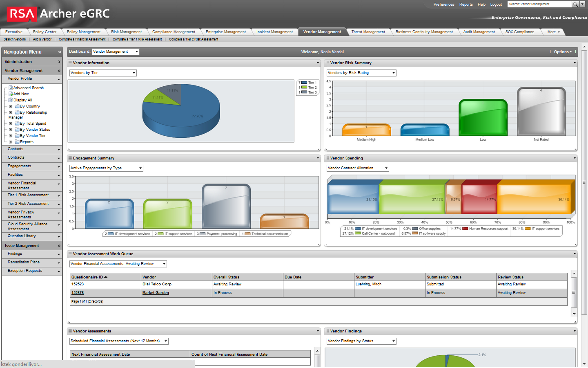Screen dimensions: 588x368
Task: Click the work queue scroll down arrow
Action: point(574,314)
